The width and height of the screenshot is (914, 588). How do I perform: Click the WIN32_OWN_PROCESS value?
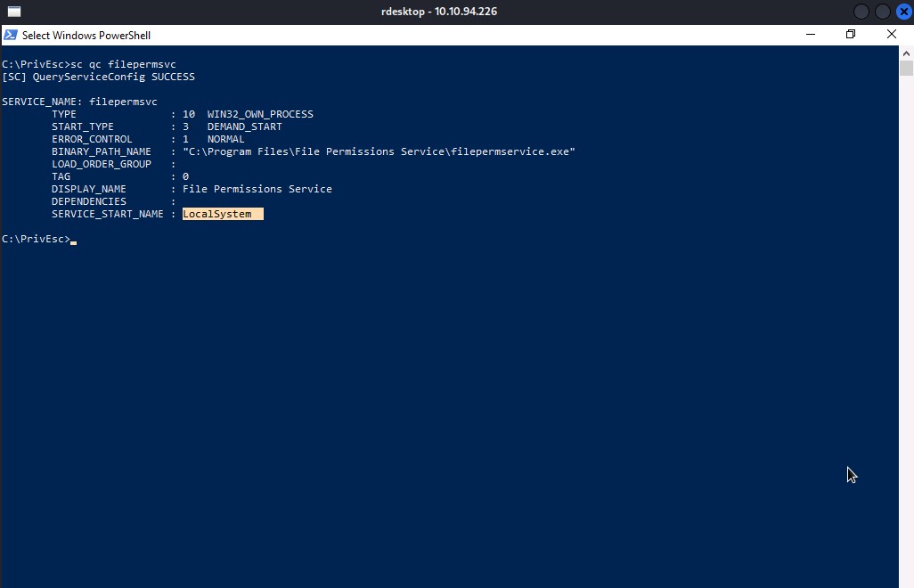(260, 114)
